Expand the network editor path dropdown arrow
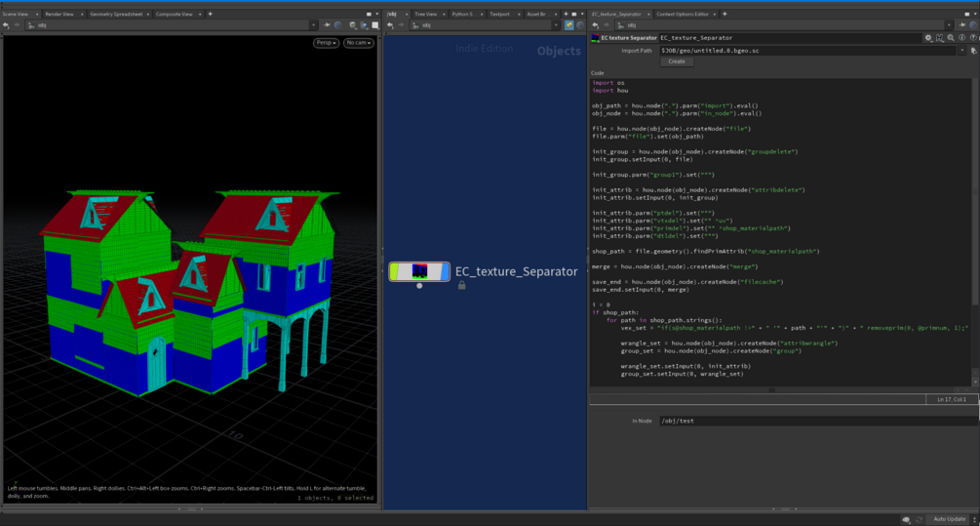The width and height of the screenshot is (980, 526). click(x=556, y=25)
